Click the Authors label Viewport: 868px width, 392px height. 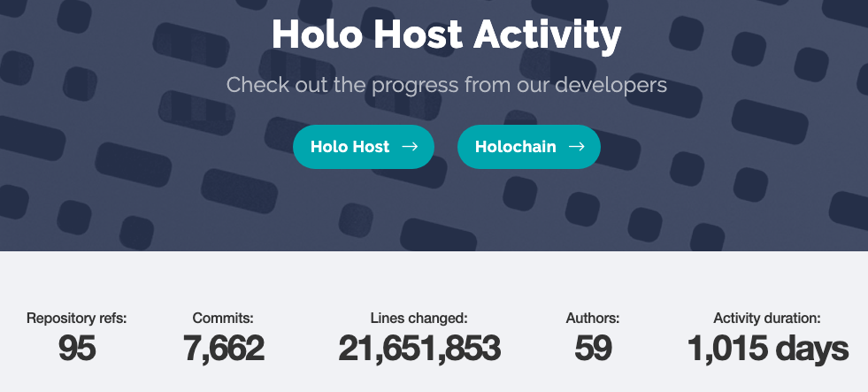[x=592, y=319]
